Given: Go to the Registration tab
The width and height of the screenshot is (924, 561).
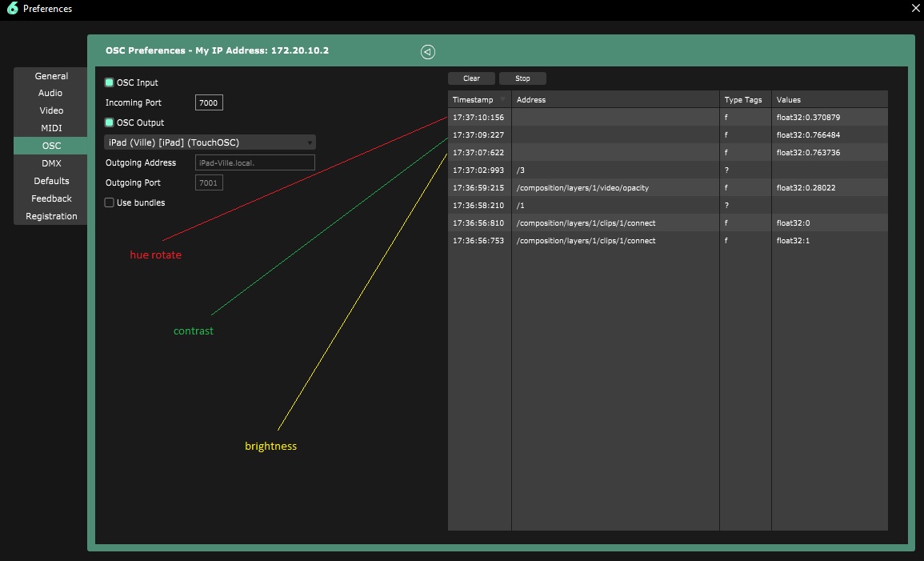Looking at the screenshot, I should [51, 216].
